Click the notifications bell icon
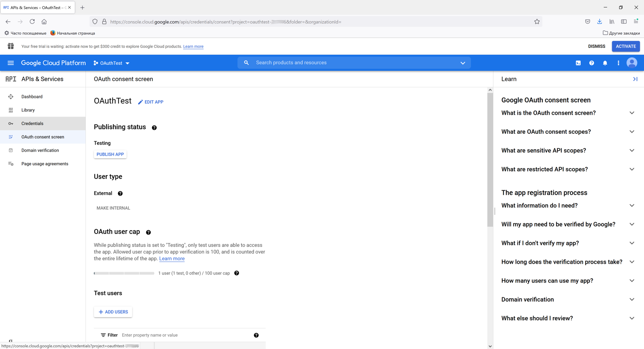The height and width of the screenshot is (349, 644). 605,63
